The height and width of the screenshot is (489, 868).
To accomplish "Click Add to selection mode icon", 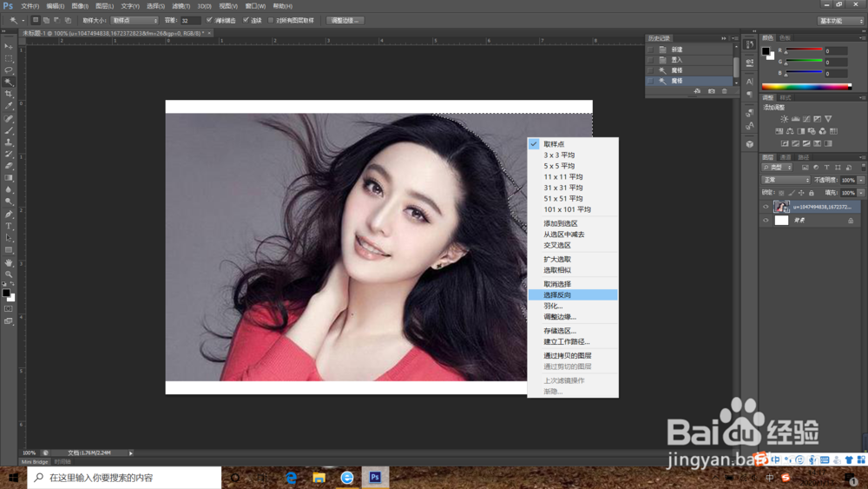I will (x=46, y=21).
